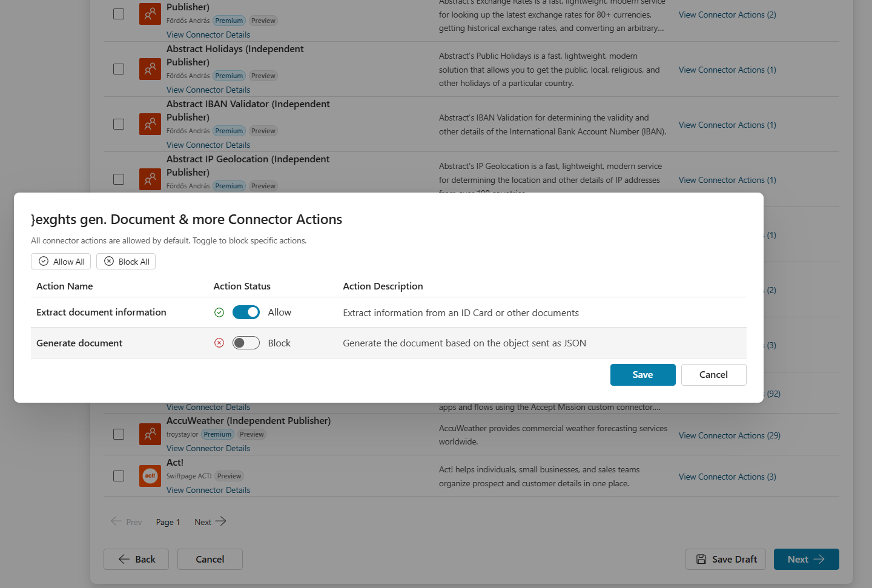
Task: Open View Connector Actions (2) for Exchange Rates
Action: (727, 15)
